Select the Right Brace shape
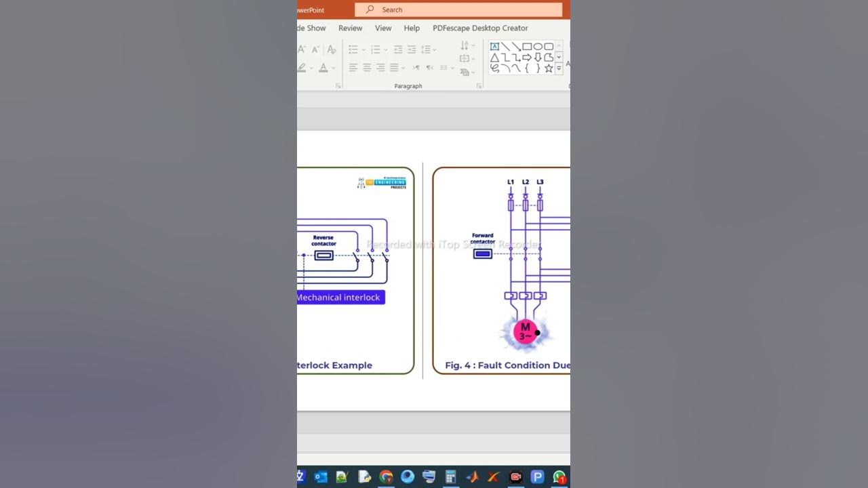Viewport: 868px width, 488px height. pyautogui.click(x=538, y=68)
